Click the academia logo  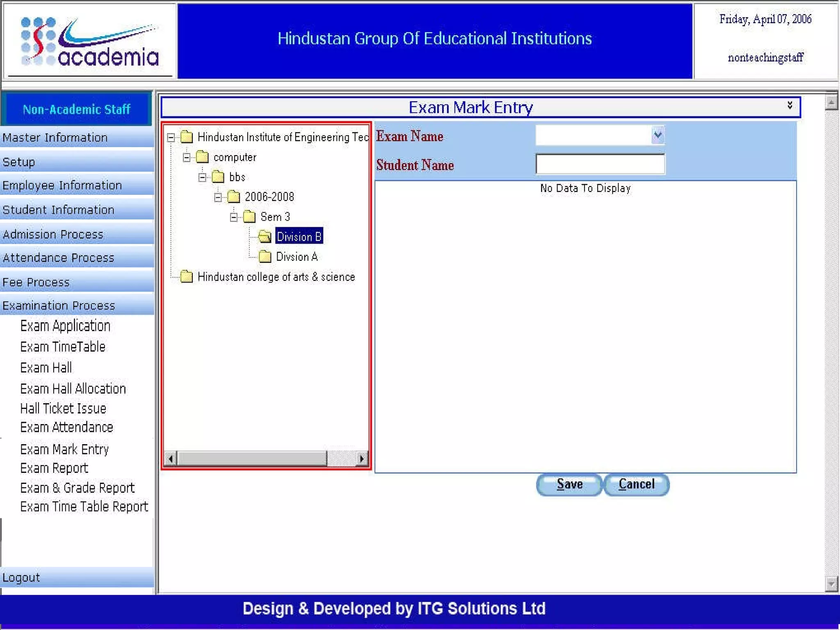tap(89, 42)
